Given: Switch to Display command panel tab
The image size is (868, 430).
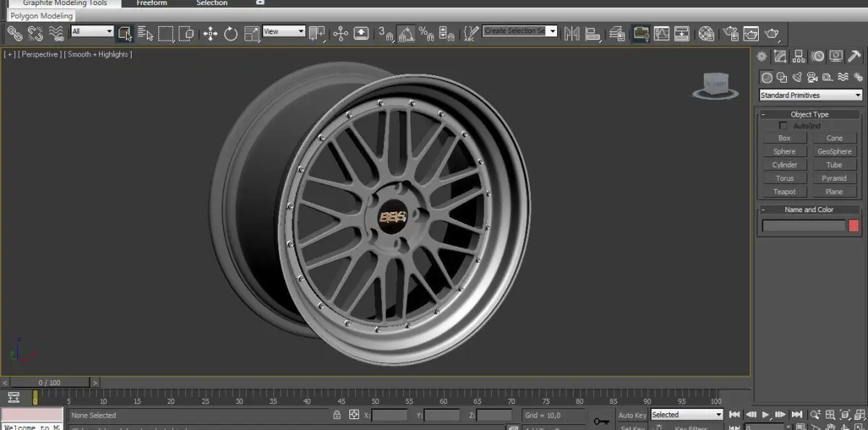Looking at the screenshot, I should [x=836, y=56].
